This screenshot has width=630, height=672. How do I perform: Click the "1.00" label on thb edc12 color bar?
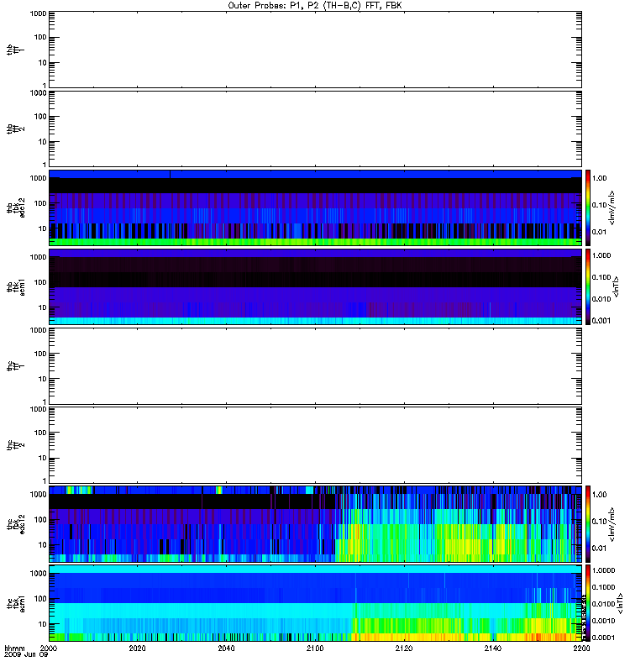click(x=600, y=178)
